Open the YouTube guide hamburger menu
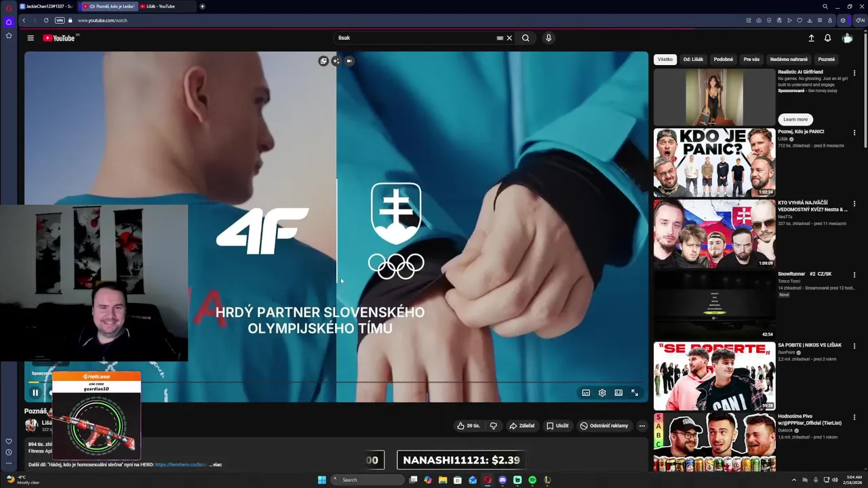Image resolution: width=868 pixels, height=488 pixels. (31, 38)
